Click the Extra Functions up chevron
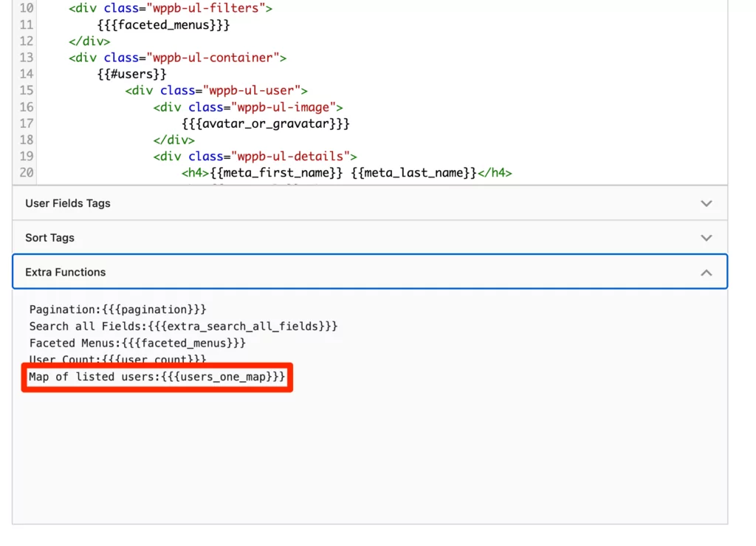756x546 pixels. coord(706,273)
